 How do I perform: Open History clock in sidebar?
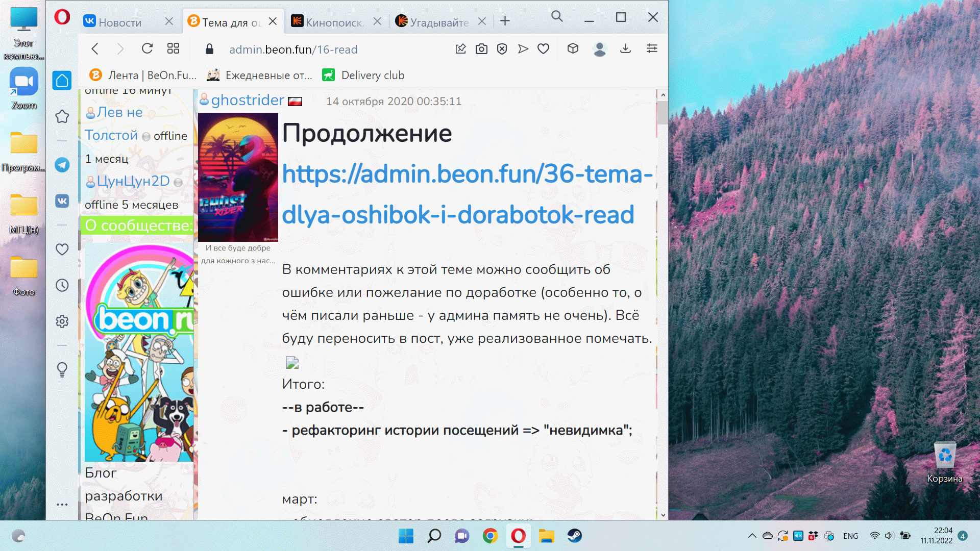(x=62, y=285)
